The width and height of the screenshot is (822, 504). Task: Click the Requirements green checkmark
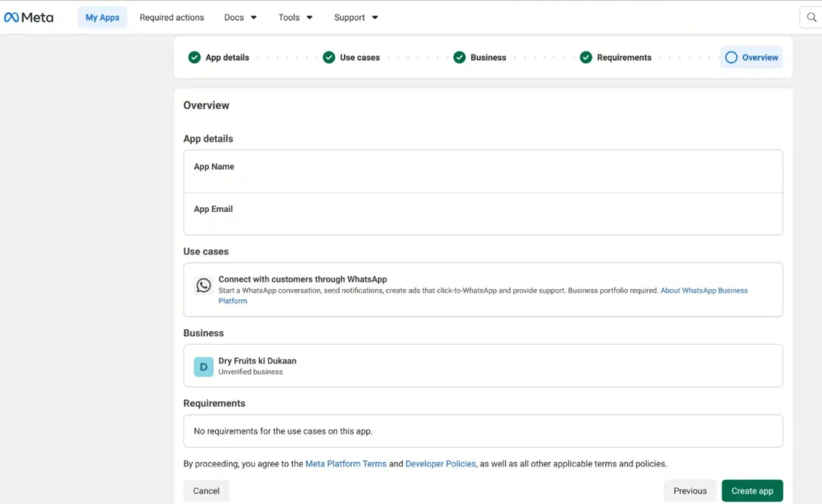(586, 58)
